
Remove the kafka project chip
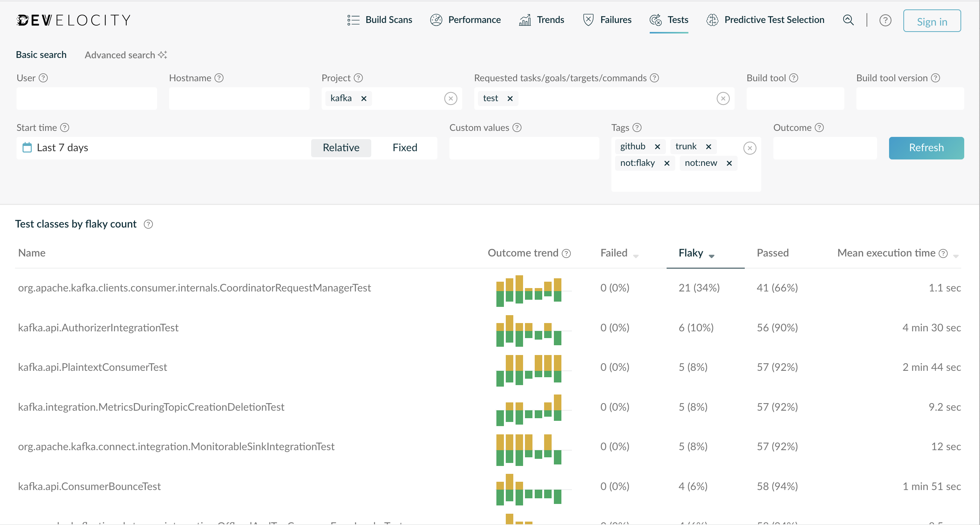[364, 99]
